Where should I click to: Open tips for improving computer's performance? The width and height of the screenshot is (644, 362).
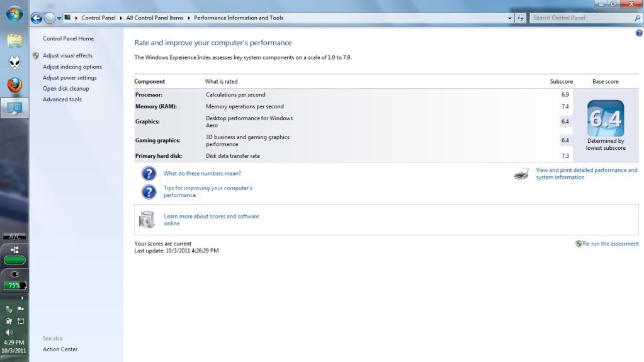coord(208,191)
